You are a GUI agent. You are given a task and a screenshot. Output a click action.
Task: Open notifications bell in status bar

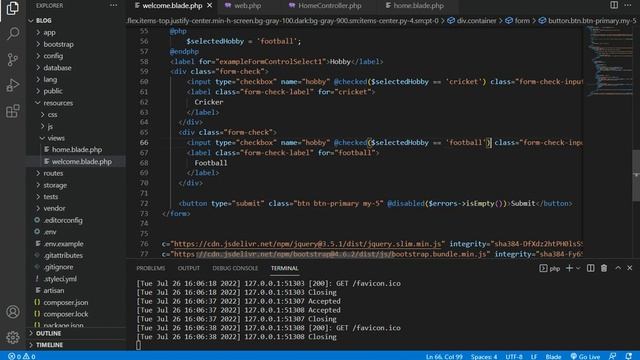629,356
